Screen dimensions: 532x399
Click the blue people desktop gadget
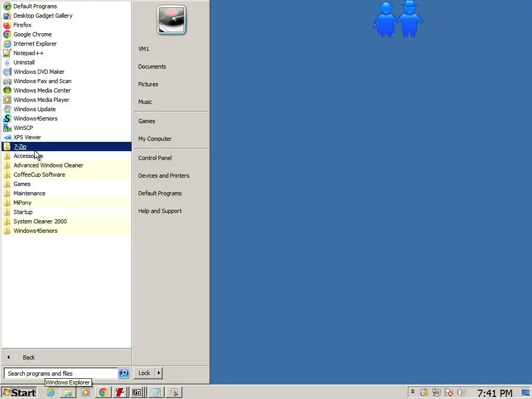coord(397,19)
